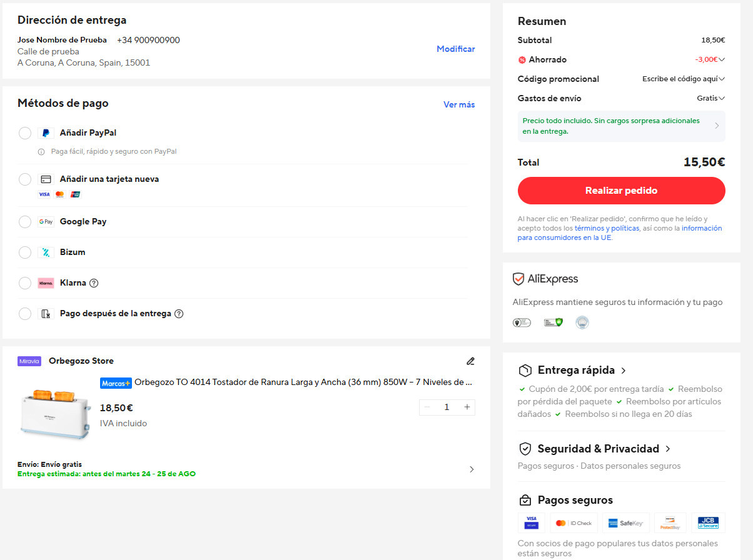Click the Pagos seguros bag icon

(x=525, y=501)
